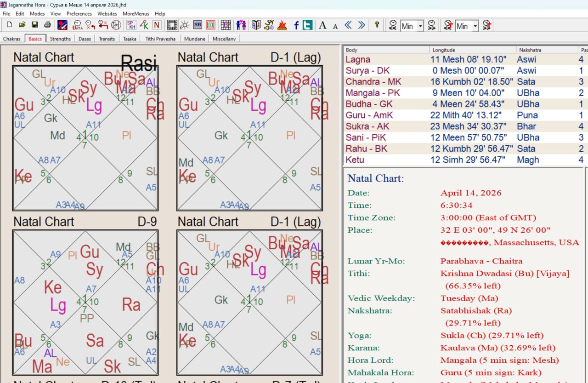Open the Preferences menu
The width and height of the screenshot is (588, 383).
[x=79, y=14]
